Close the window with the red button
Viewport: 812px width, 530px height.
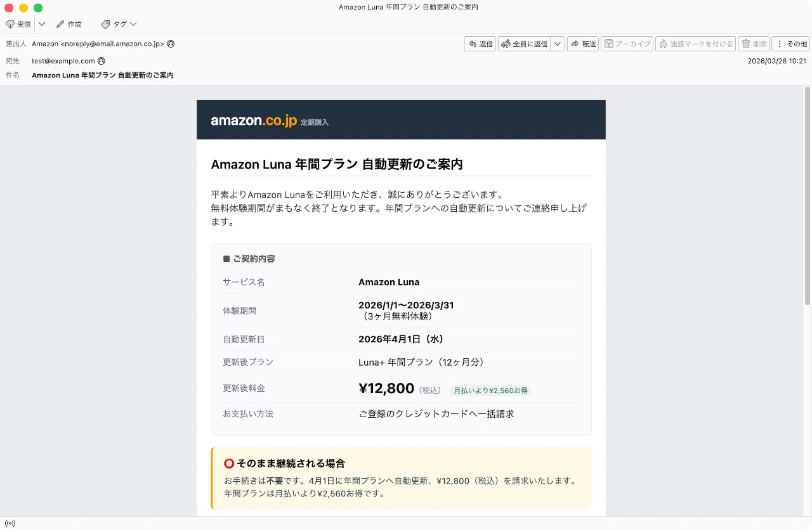pos(9,8)
